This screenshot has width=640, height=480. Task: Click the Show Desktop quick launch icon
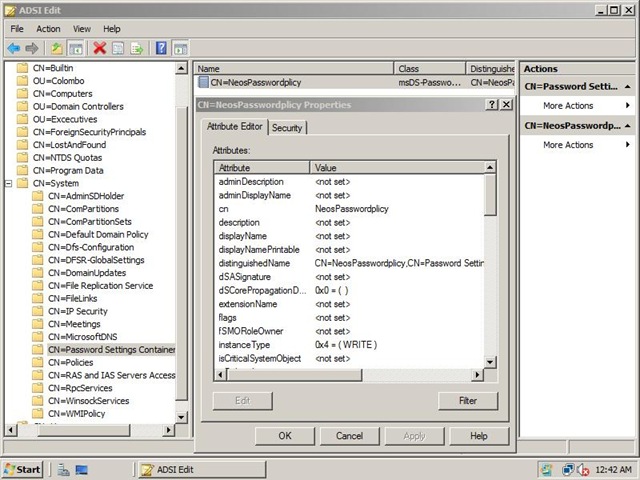(82, 470)
